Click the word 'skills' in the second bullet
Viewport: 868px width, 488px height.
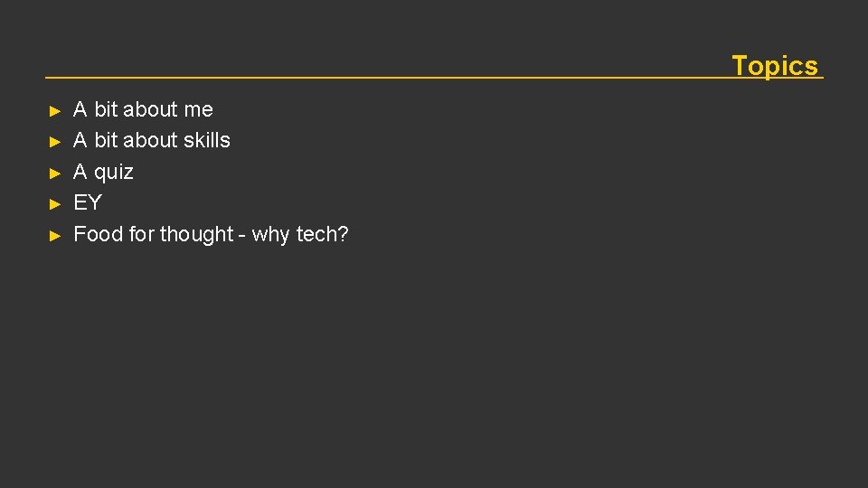(206, 141)
